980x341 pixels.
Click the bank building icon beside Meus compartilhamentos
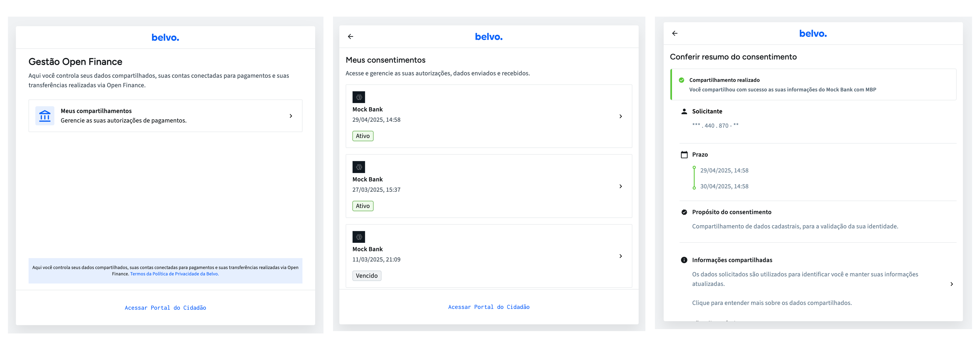pyautogui.click(x=45, y=116)
